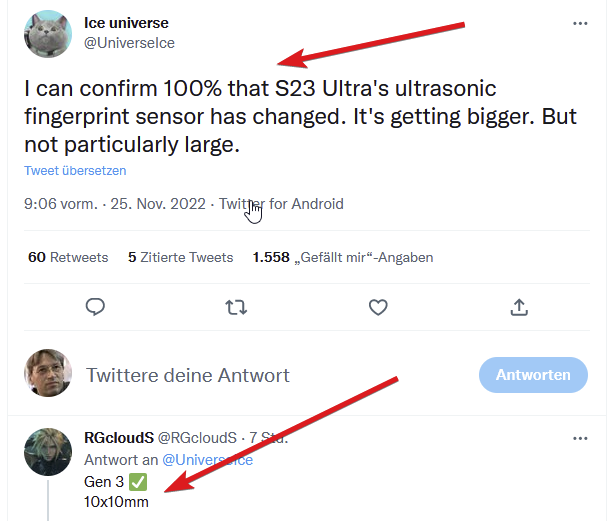Click the @UniverseIce handle under Ice universe
The image size is (614, 521).
127,45
